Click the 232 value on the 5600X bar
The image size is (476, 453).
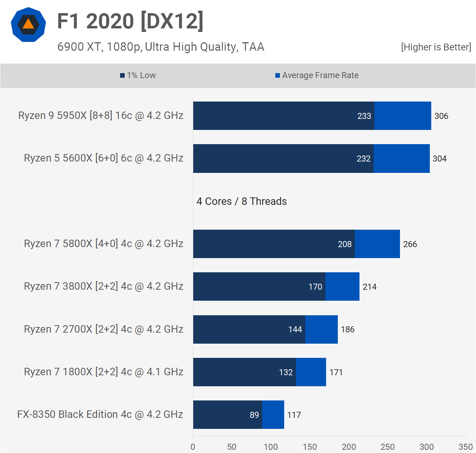[363, 159]
